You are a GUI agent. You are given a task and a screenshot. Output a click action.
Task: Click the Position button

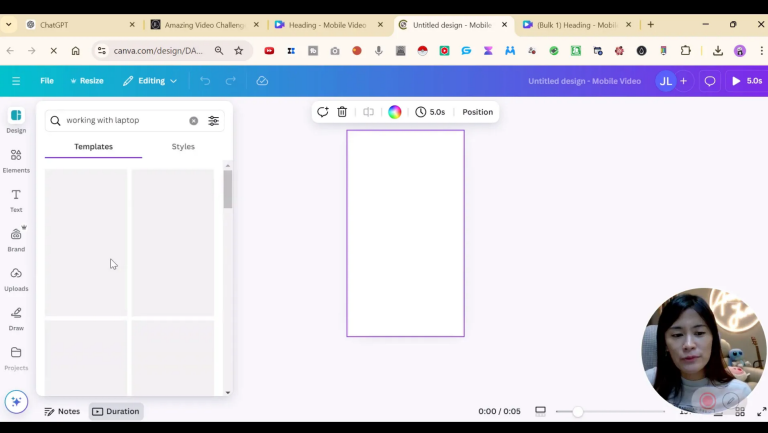click(477, 112)
